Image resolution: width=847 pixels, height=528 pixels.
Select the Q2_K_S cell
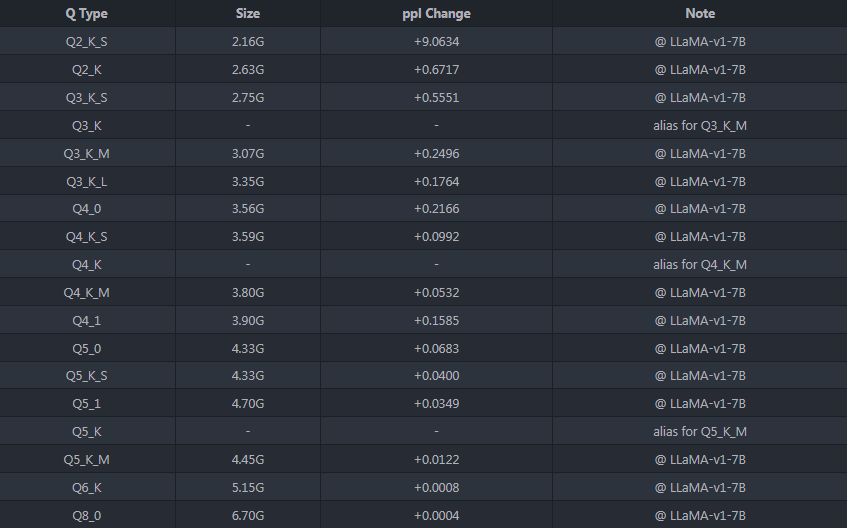tap(87, 42)
